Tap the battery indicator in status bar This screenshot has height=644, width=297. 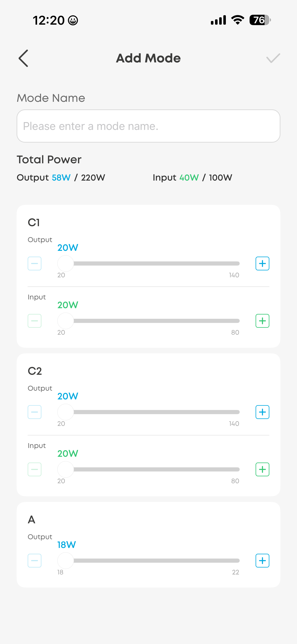point(260,20)
